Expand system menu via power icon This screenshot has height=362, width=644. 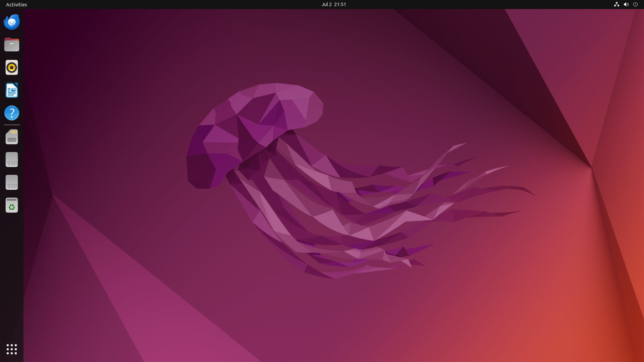(635, 4)
